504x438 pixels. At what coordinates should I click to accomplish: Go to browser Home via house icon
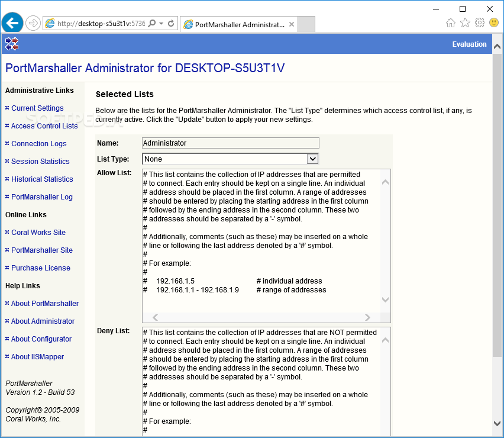tap(451, 23)
